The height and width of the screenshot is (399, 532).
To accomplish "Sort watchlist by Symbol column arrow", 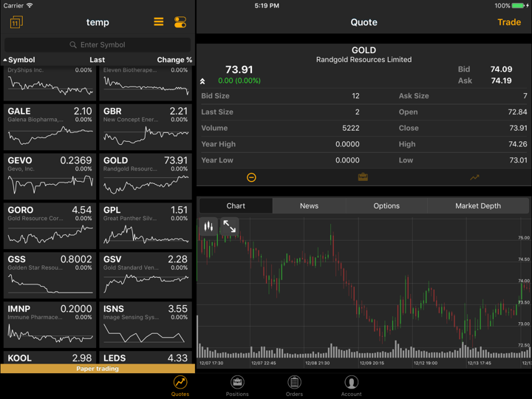I will point(6,60).
